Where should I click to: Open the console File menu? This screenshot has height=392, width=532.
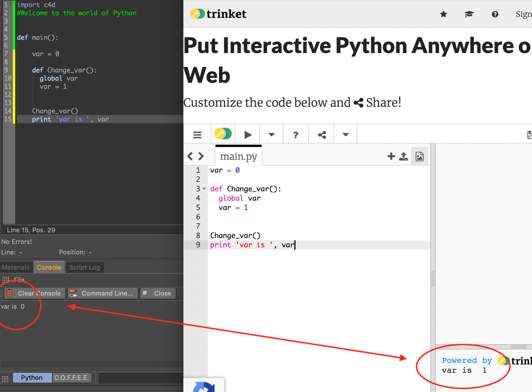click(19, 279)
